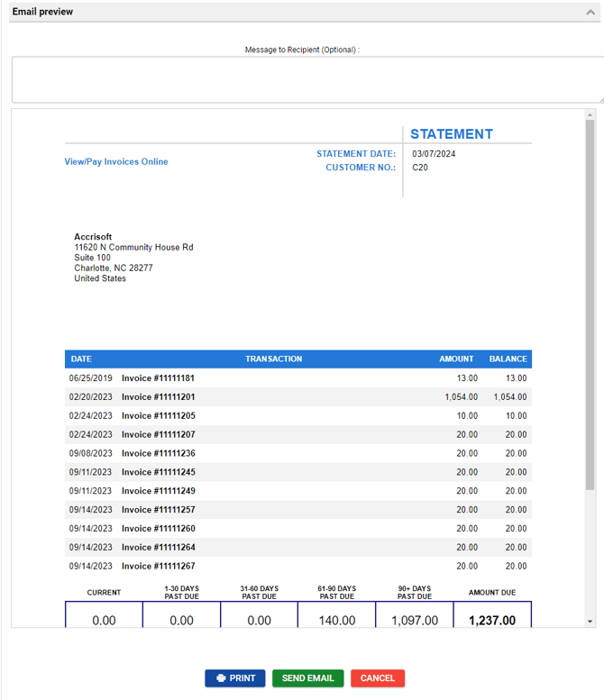Click the 90+ Days Past Due amount

pos(415,621)
